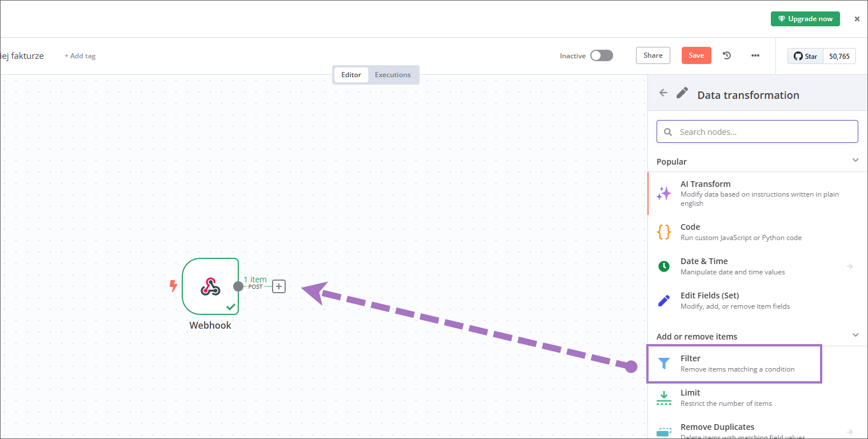This screenshot has height=439, width=868.
Task: Choose the Code node braces icon
Action: click(664, 232)
